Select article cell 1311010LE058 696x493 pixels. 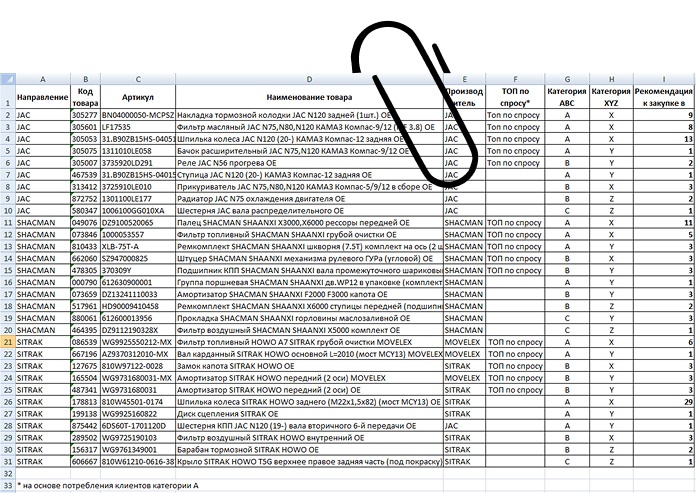pos(138,151)
